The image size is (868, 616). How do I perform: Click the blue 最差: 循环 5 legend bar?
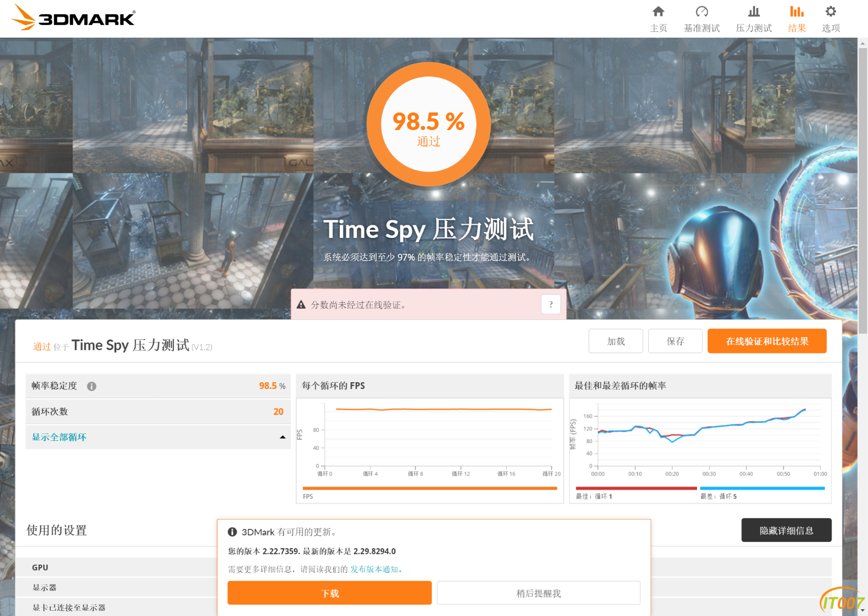click(x=762, y=488)
